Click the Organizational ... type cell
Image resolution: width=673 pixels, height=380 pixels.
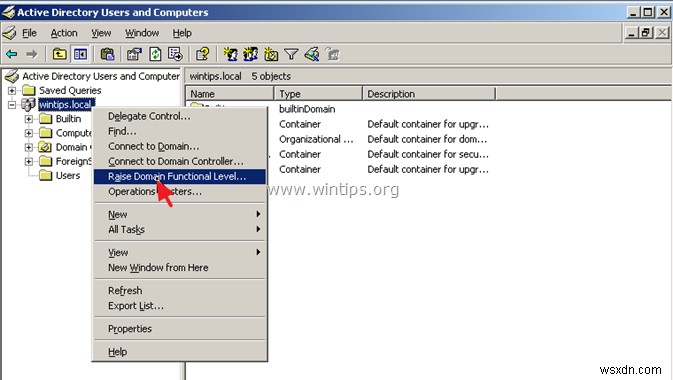click(316, 139)
